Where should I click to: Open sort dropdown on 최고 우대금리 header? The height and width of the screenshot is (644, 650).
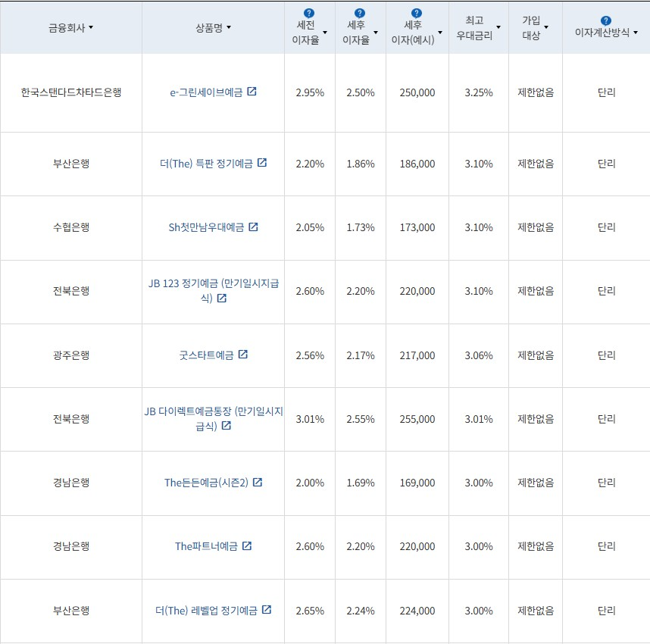498,27
